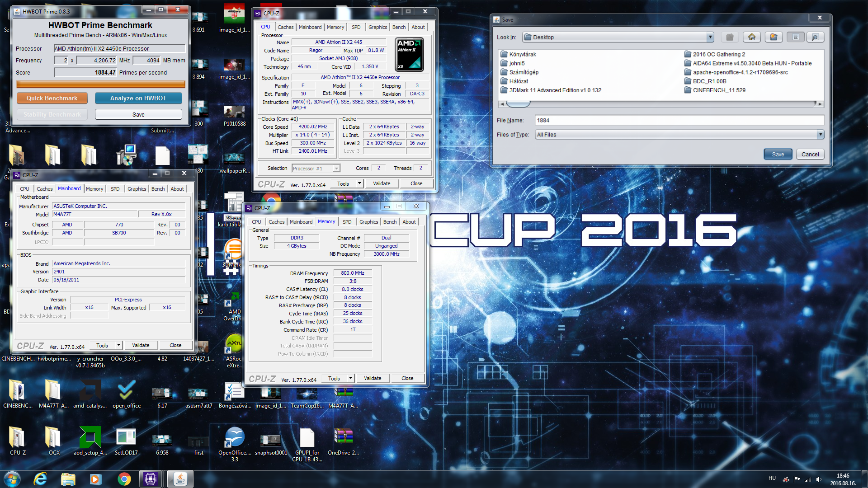This screenshot has height=488, width=868.
Task: Select the Számítógép folder
Action: pos(519,72)
